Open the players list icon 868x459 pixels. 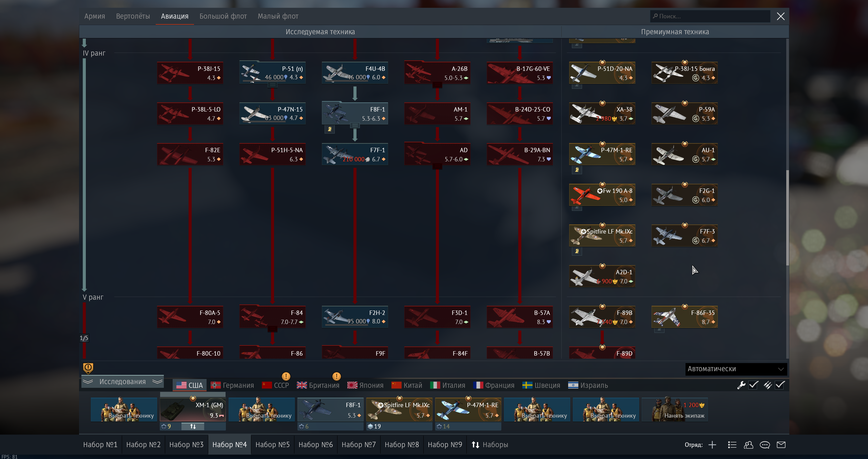(732, 445)
